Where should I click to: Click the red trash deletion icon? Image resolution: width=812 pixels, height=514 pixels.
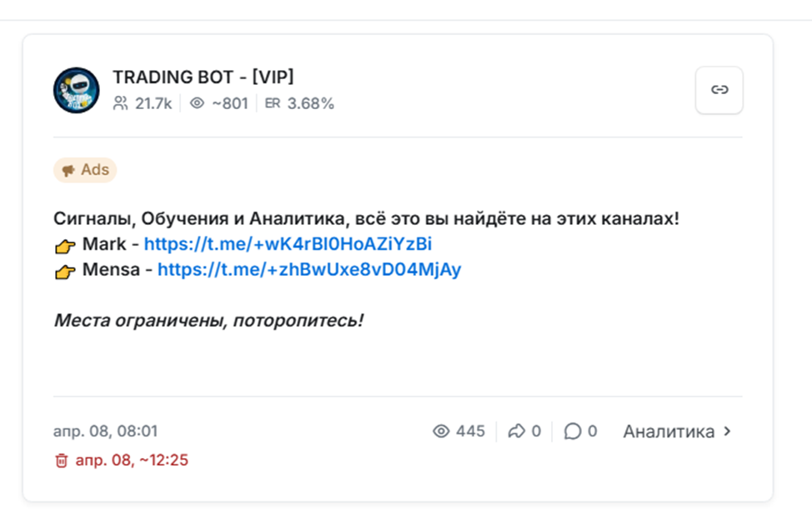61,460
